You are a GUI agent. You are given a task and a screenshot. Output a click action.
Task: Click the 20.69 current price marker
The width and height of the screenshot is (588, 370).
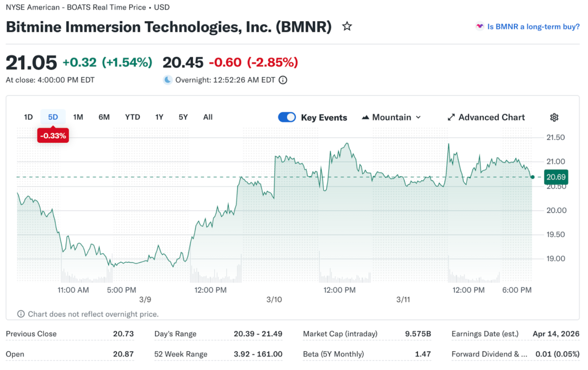click(x=555, y=177)
